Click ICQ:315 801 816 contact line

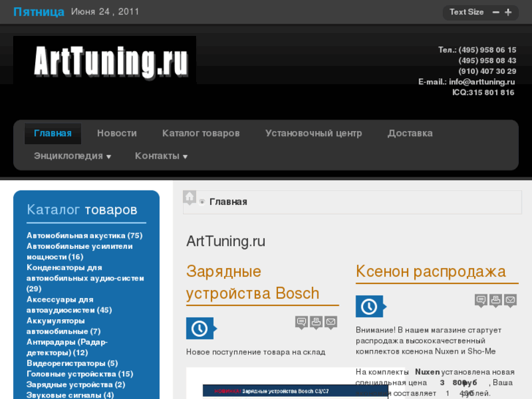pyautogui.click(x=483, y=92)
